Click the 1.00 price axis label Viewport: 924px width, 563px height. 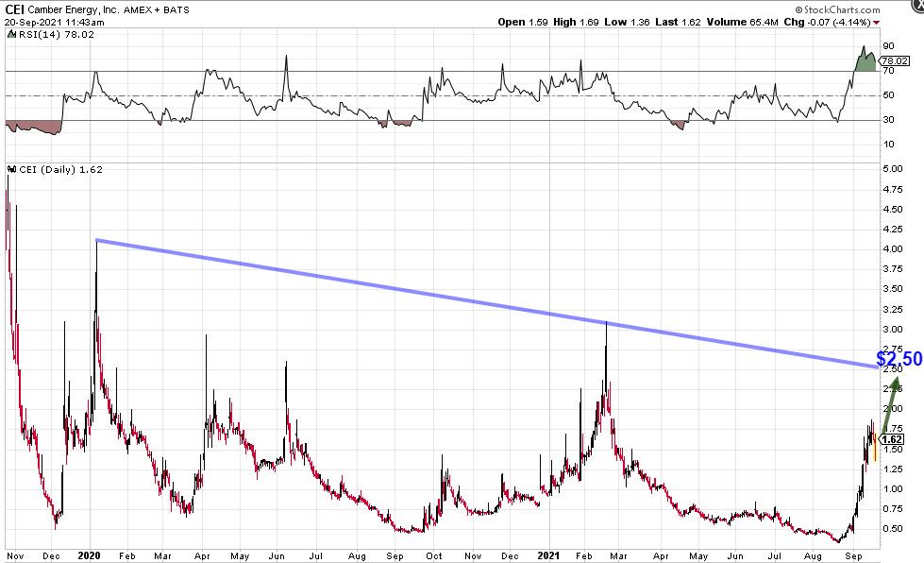[x=892, y=488]
